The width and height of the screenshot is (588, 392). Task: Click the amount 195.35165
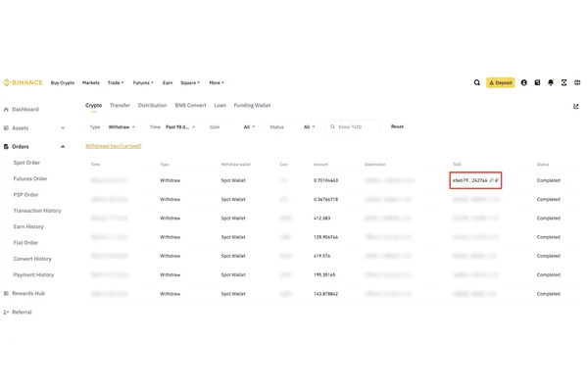coord(324,275)
